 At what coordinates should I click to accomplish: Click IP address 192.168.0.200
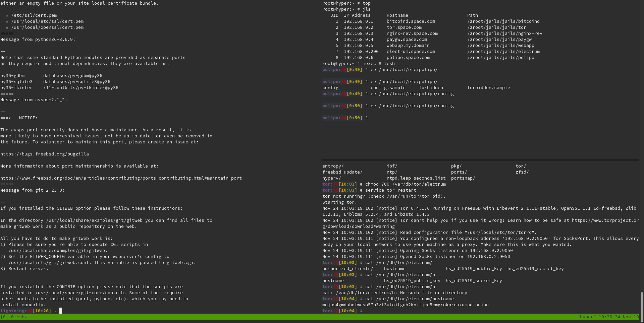(361, 52)
